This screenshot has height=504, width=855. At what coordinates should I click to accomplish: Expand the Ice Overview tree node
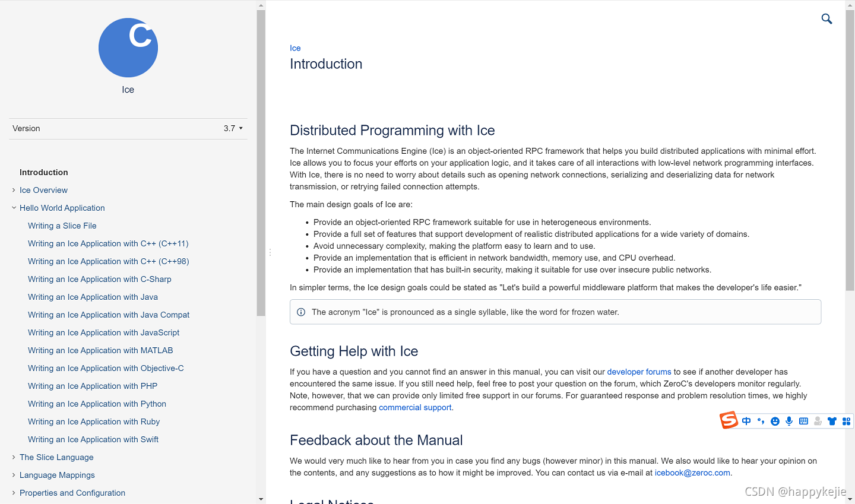click(14, 190)
